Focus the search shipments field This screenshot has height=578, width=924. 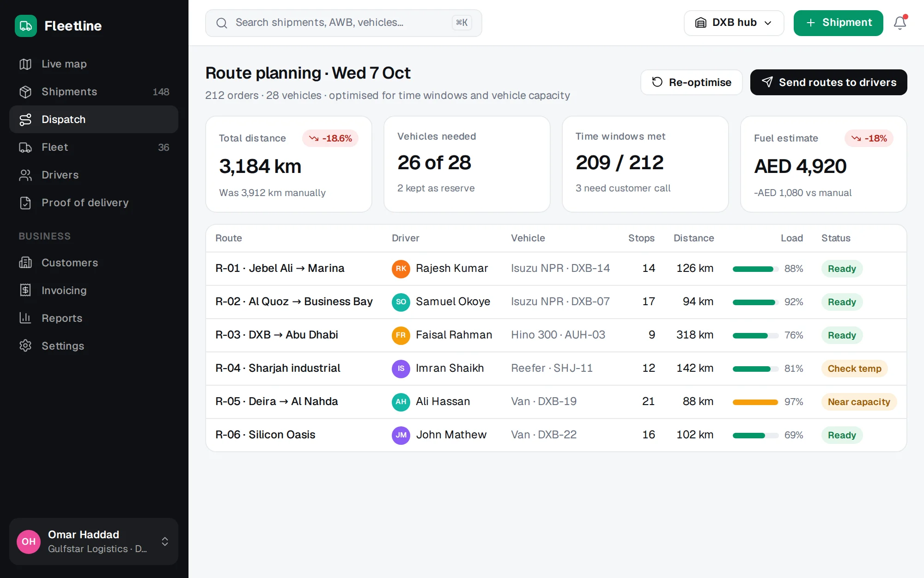tap(343, 23)
